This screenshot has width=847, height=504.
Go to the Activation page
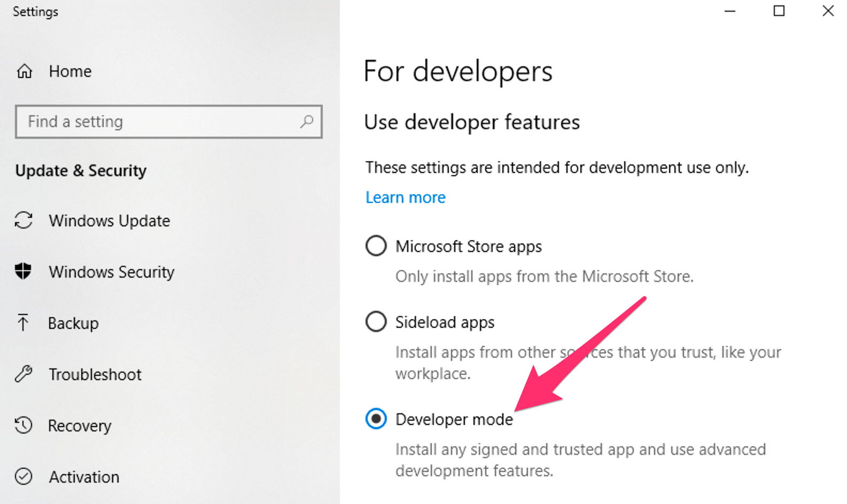coord(84,477)
